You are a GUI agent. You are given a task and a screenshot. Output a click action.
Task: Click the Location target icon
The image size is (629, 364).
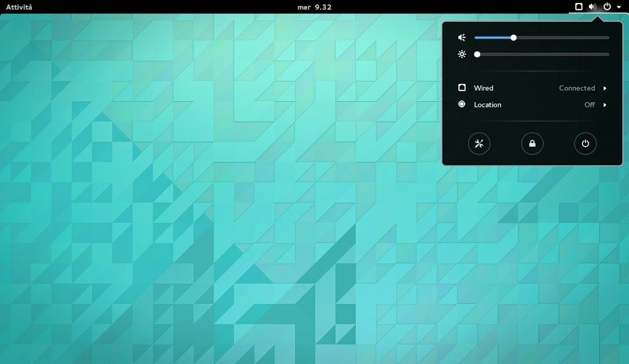pyautogui.click(x=462, y=104)
